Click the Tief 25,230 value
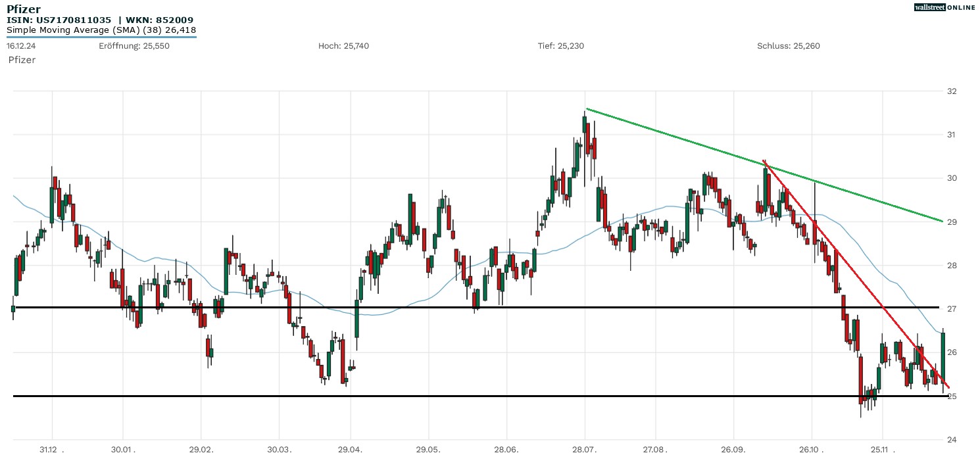Screen dimensions: 980x453 [x=560, y=46]
